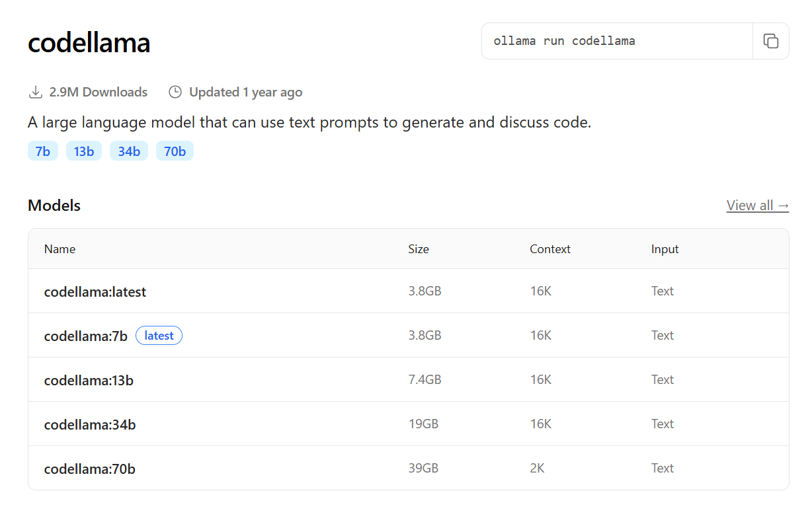Click Text input in codellama:70b row

click(x=663, y=469)
